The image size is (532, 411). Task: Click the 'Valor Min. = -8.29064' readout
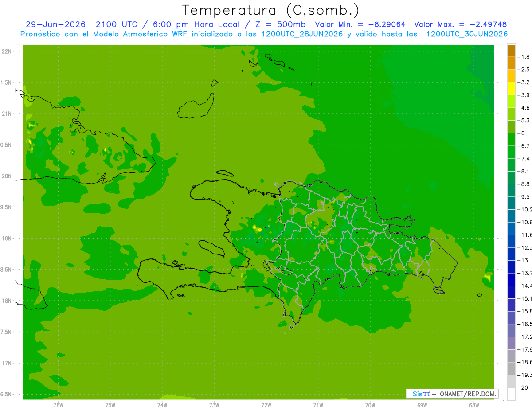(360, 24)
